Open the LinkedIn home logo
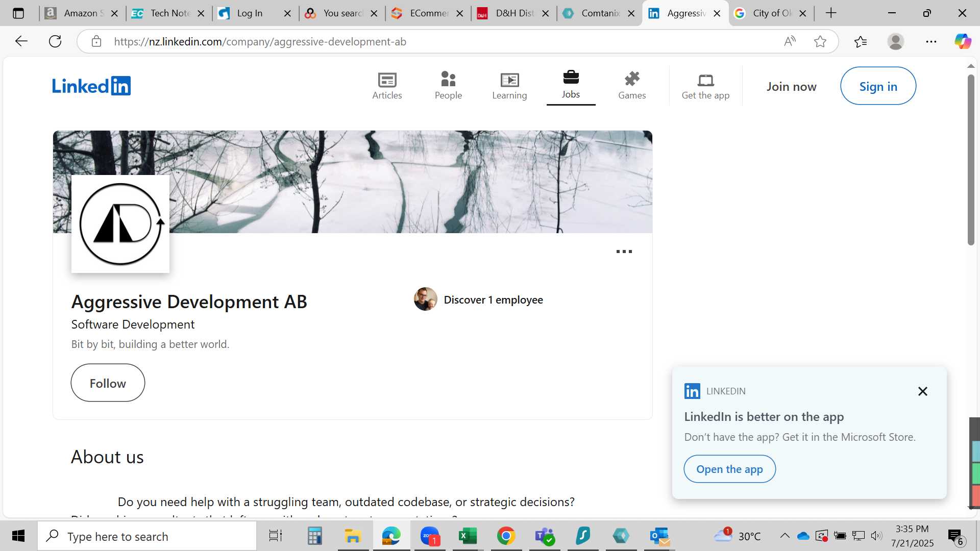Image resolution: width=980 pixels, height=551 pixels. 91,86
